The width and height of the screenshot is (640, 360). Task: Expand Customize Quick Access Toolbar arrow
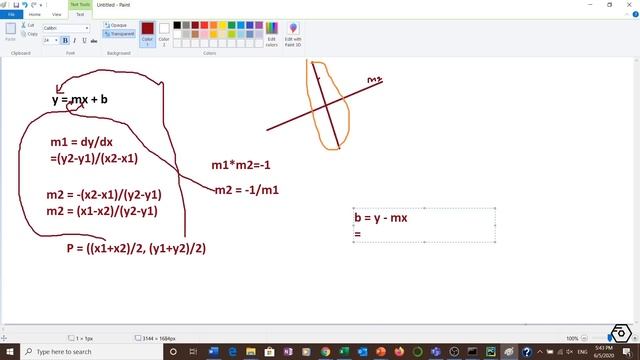click(41, 5)
